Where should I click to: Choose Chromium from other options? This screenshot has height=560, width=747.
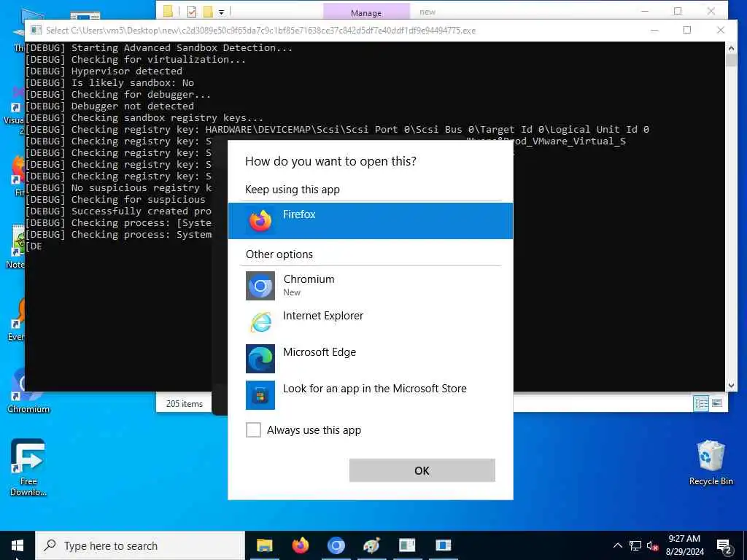click(370, 285)
